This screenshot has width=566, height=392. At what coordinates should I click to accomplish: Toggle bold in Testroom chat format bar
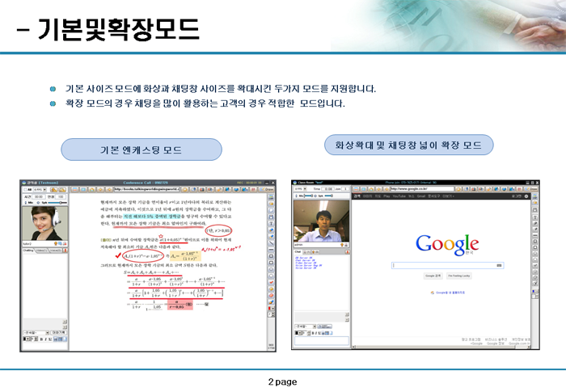pos(41,339)
